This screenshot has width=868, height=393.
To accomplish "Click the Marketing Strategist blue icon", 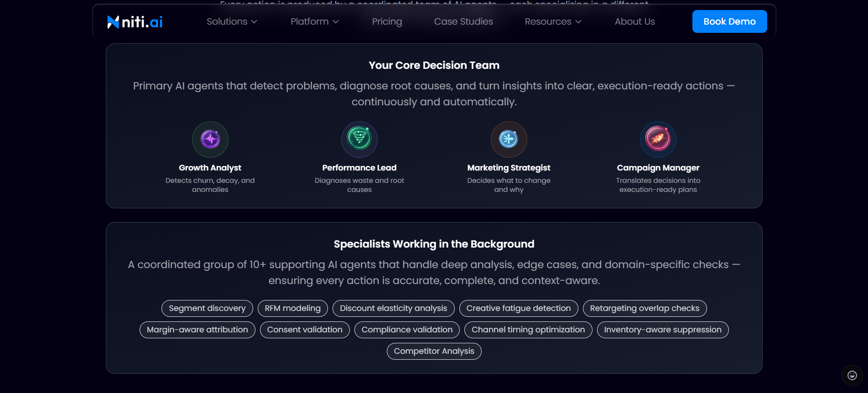I will click(x=509, y=139).
